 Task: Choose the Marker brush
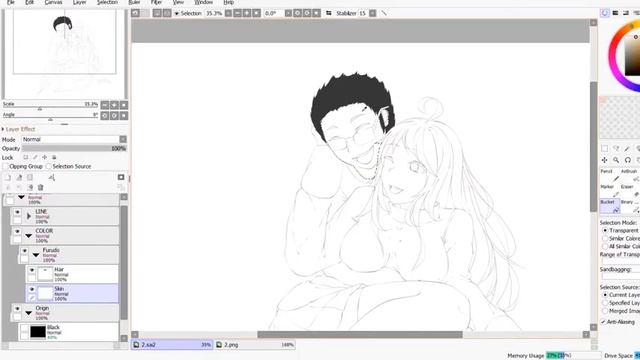tap(609, 191)
